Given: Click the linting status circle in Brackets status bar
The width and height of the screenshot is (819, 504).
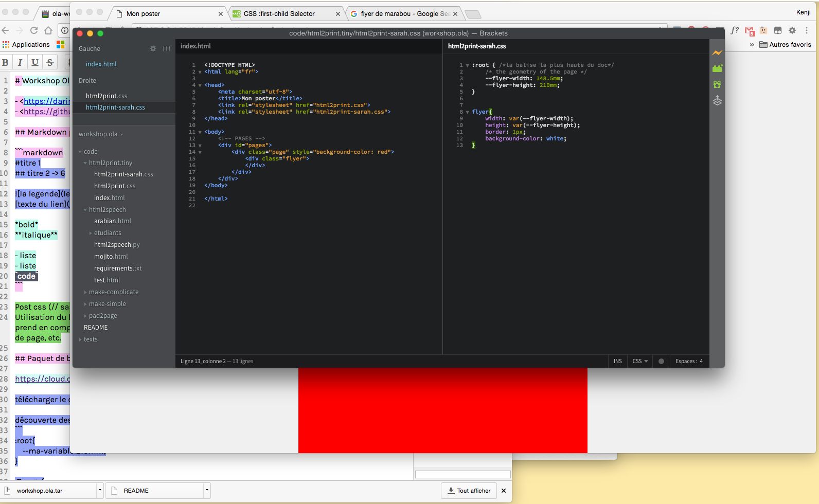Looking at the screenshot, I should coord(661,361).
